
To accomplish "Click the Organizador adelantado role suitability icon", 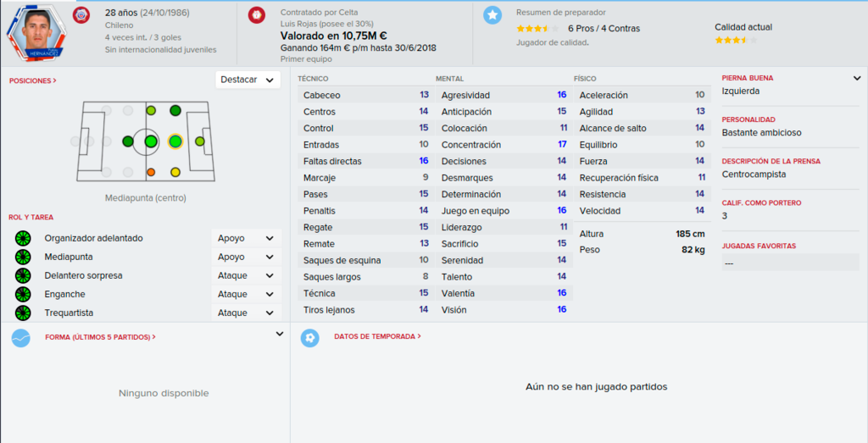I will pyautogui.click(x=23, y=238).
